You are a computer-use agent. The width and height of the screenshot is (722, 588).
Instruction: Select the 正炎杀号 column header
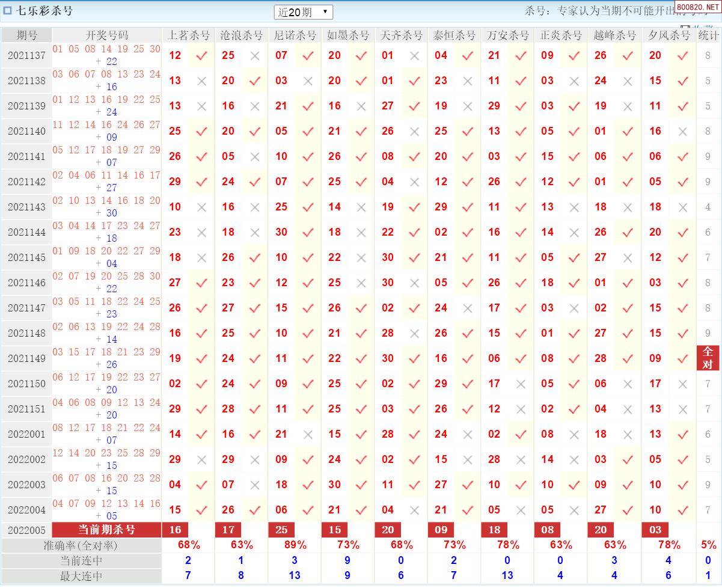pyautogui.click(x=561, y=35)
